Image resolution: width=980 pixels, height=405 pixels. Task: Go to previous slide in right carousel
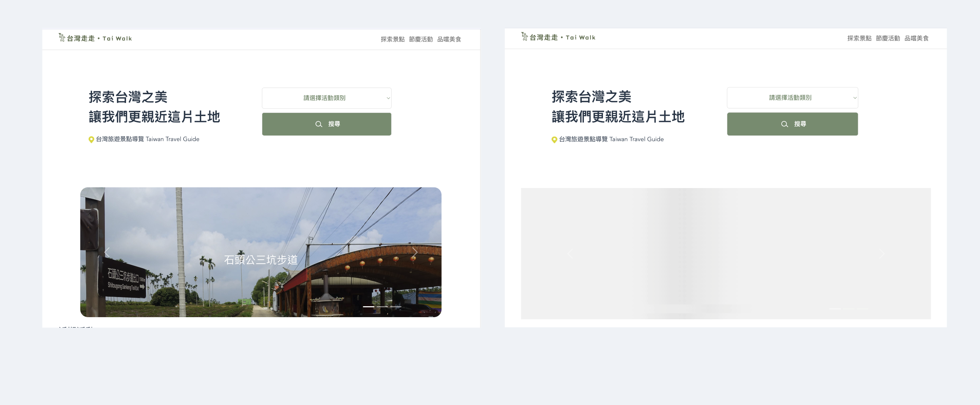570,254
